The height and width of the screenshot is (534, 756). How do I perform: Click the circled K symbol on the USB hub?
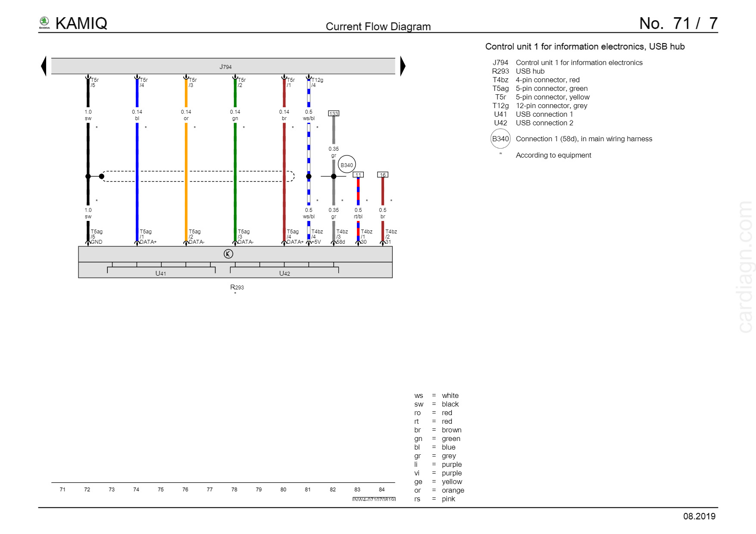coord(228,254)
